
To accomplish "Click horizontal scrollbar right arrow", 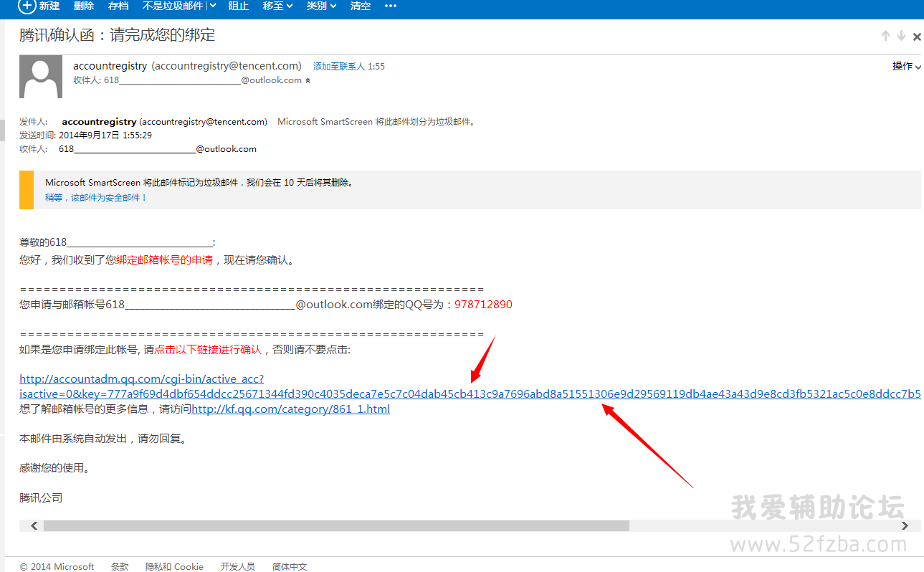I will point(905,526).
